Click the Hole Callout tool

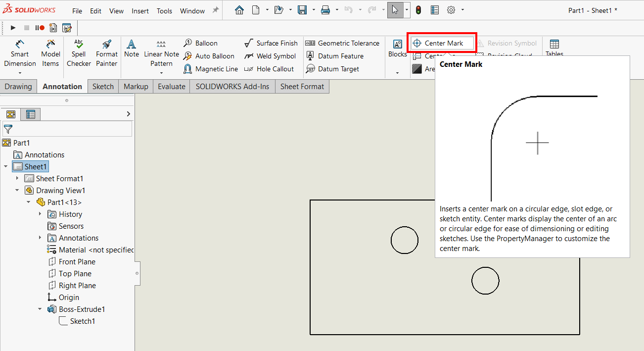(269, 69)
